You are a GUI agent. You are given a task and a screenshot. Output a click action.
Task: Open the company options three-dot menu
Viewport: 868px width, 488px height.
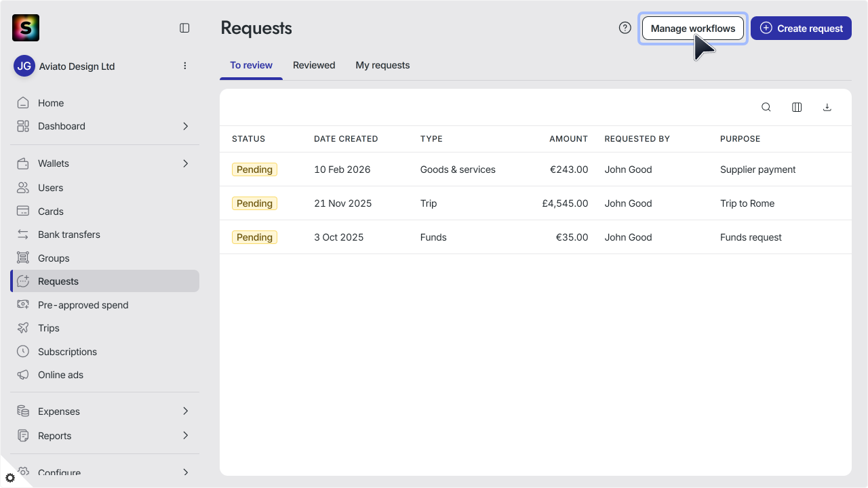tap(185, 66)
